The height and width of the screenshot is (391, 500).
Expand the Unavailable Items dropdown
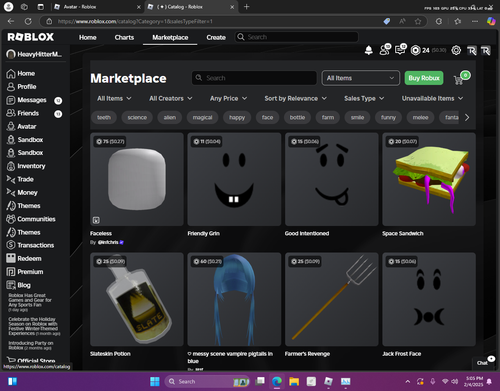point(432,98)
